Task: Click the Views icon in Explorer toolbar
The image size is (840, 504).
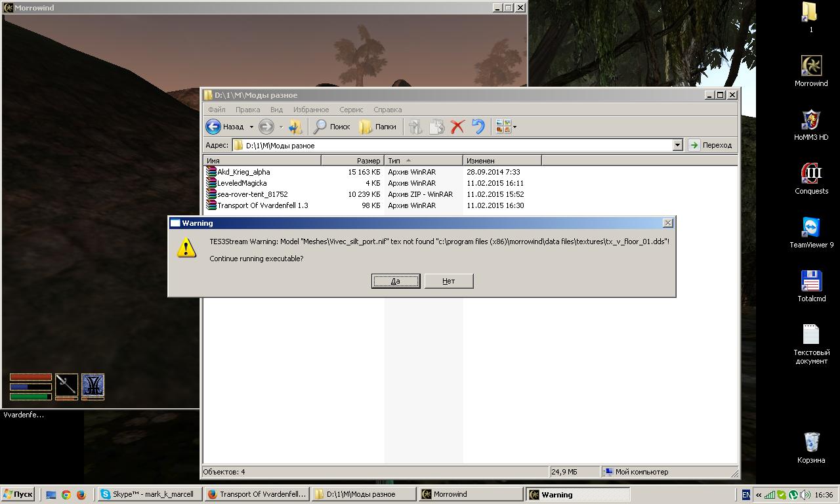Action: coord(503,127)
